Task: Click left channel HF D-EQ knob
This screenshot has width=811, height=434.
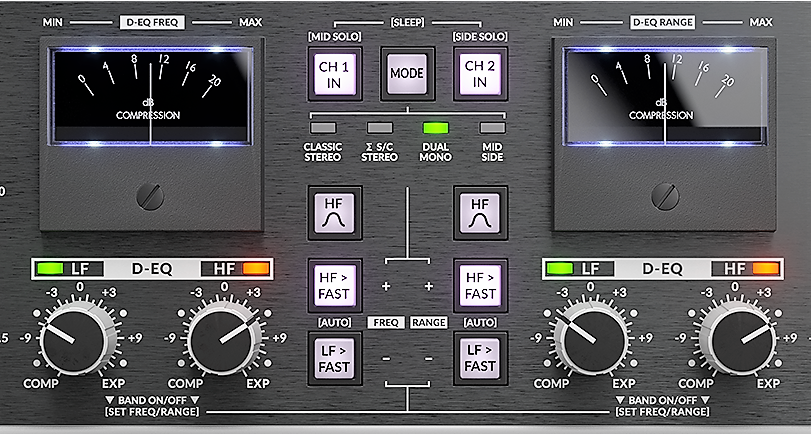Action: (222, 339)
